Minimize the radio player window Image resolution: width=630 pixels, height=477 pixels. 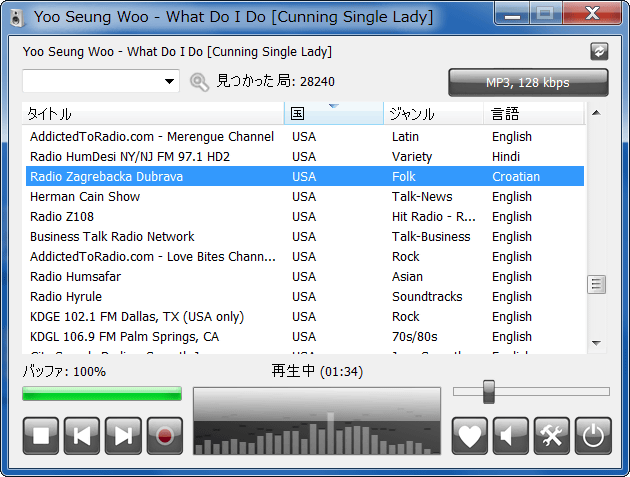[x=513, y=14]
